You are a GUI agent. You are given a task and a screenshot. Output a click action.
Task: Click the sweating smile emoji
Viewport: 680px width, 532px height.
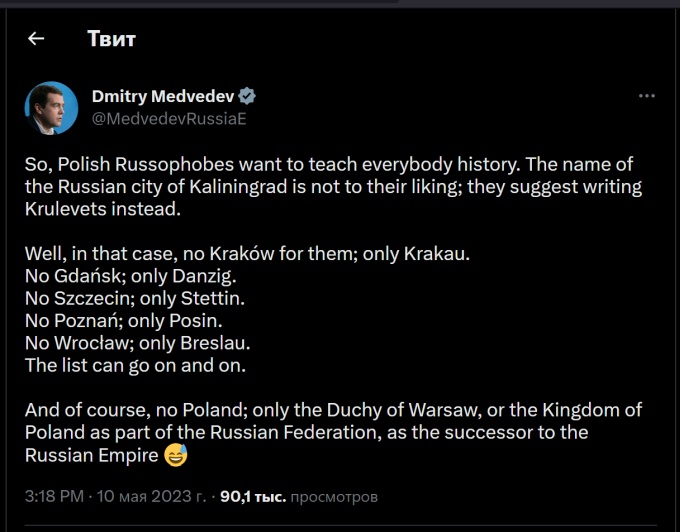tap(175, 456)
